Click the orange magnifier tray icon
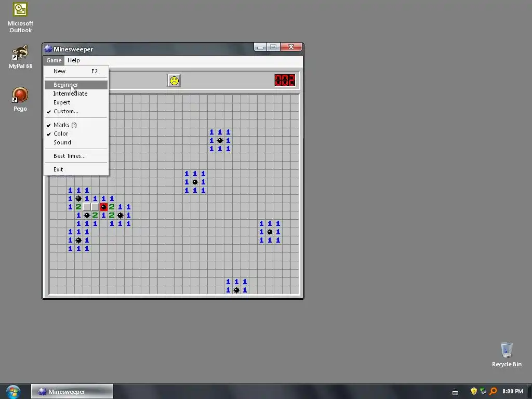Screen dimensions: 532x399 pos(493,391)
